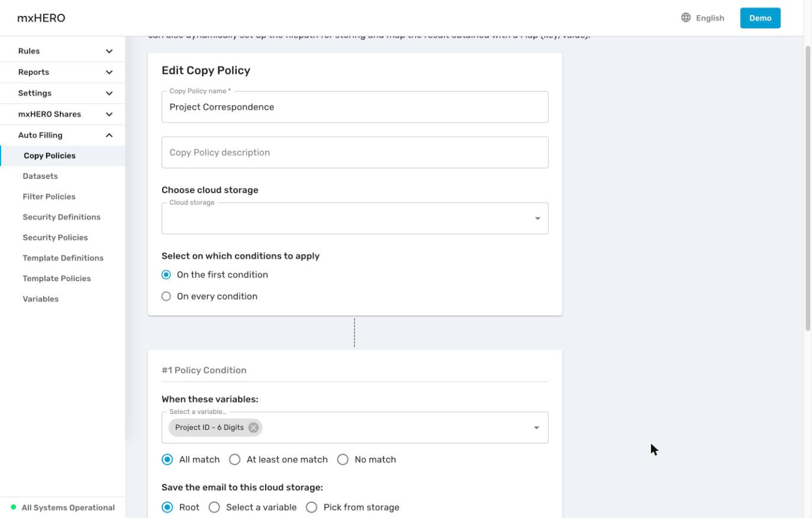The width and height of the screenshot is (812, 518).
Task: Click the mxHERO Shares sidebar label
Action: pos(50,114)
